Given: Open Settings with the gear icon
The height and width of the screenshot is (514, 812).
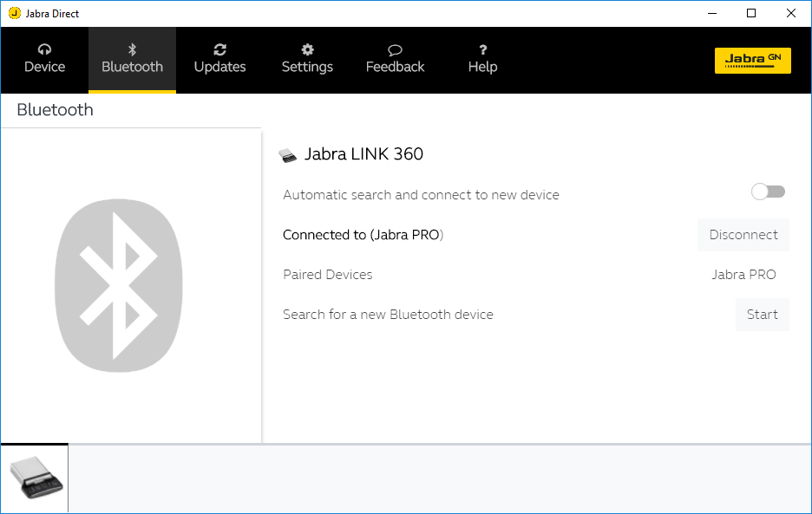Looking at the screenshot, I should coord(307,59).
